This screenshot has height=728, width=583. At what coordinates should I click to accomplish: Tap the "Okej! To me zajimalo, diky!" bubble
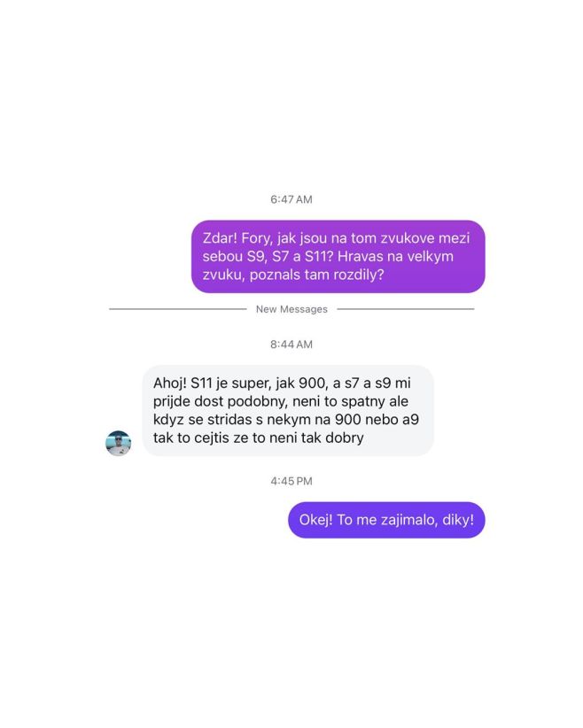pos(386,520)
